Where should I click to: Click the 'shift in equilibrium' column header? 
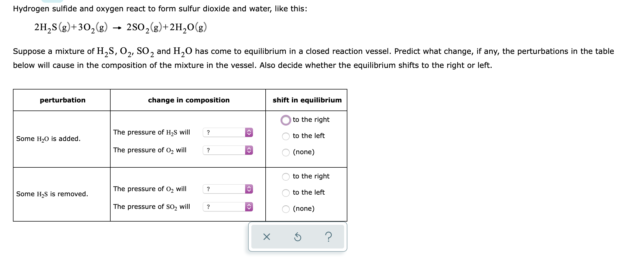(x=307, y=100)
